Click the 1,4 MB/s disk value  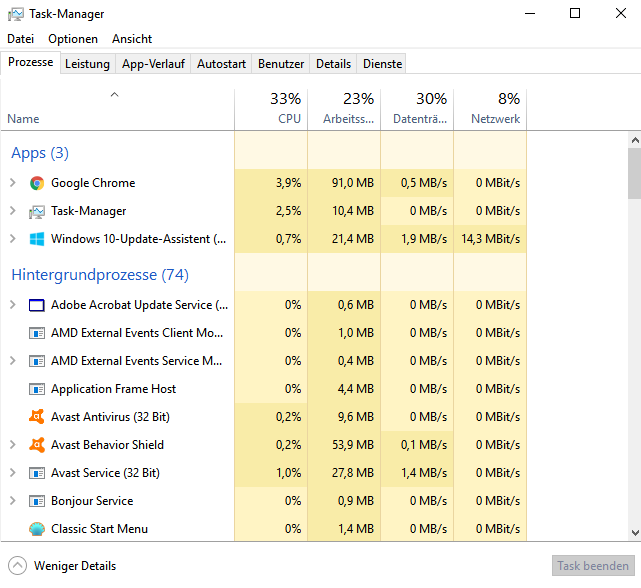424,473
